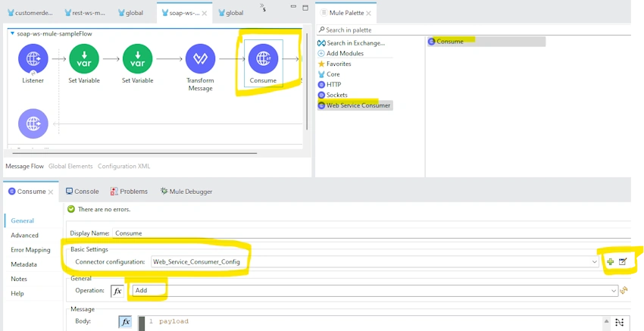
Task: Select Help section
Action: [x=17, y=293]
